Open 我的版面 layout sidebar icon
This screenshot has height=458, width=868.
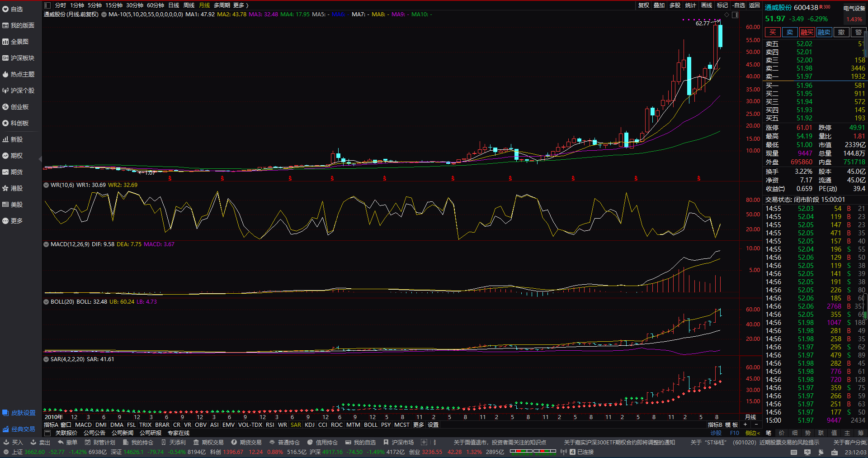[x=5, y=25]
